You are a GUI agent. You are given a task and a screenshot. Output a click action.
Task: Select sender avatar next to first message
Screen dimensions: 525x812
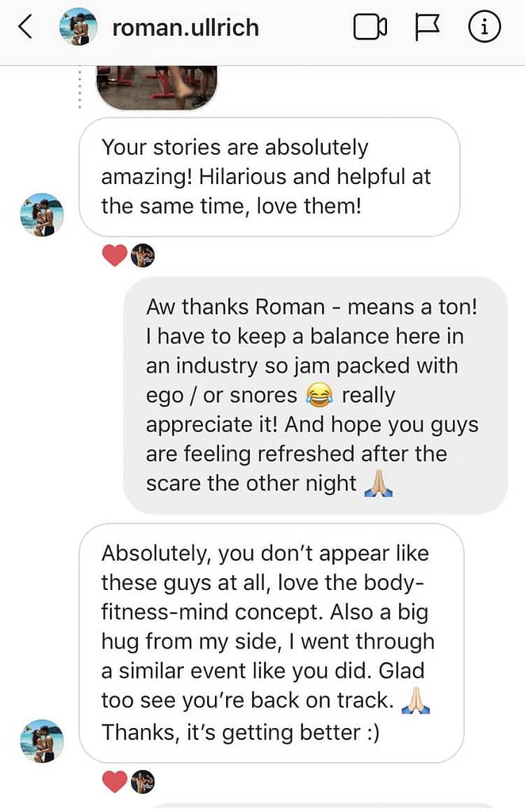(42, 215)
